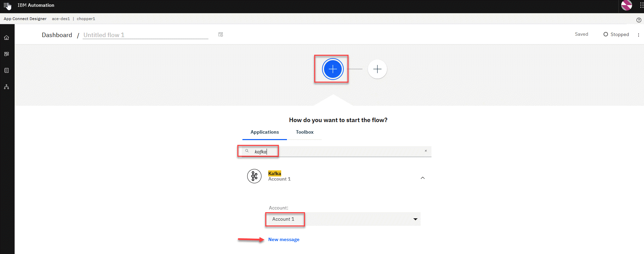Click the Kafka application logo icon
Image resolution: width=644 pixels, height=254 pixels.
pyautogui.click(x=254, y=176)
